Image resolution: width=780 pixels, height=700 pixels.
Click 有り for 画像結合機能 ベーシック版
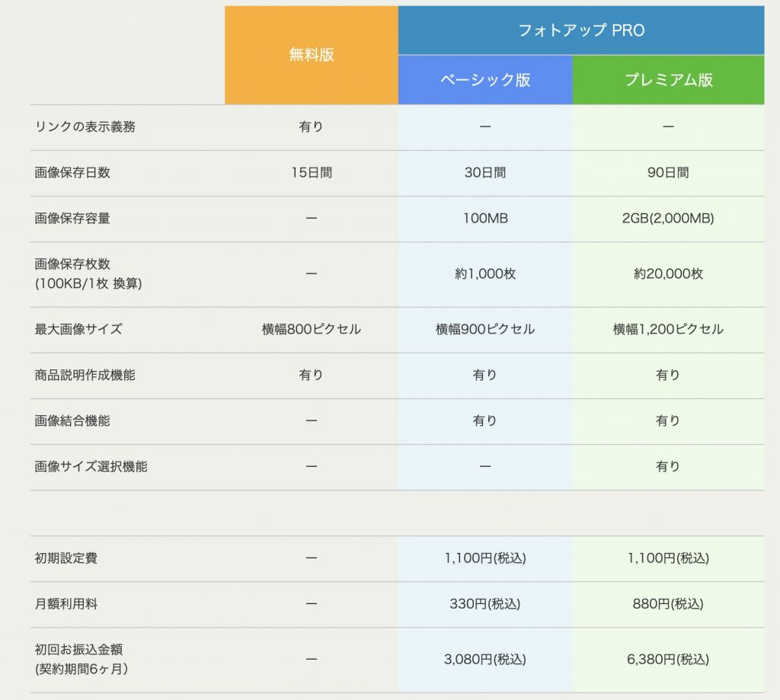485,421
